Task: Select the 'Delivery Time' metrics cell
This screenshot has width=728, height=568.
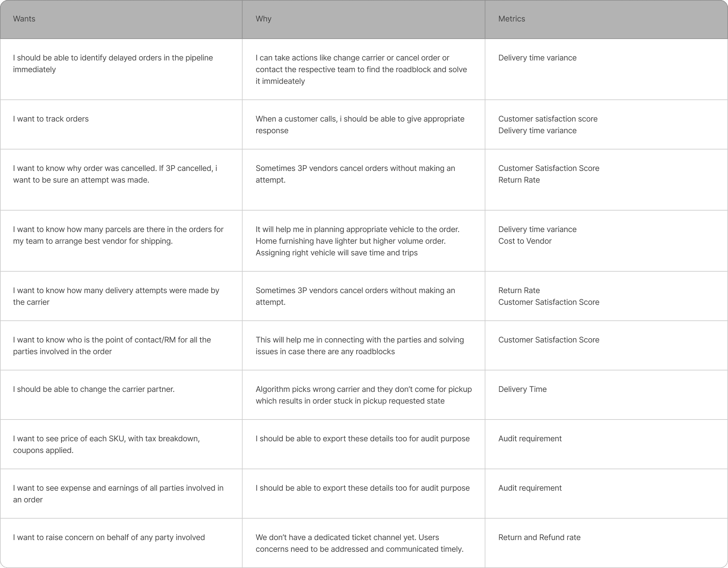Action: [x=606, y=395]
